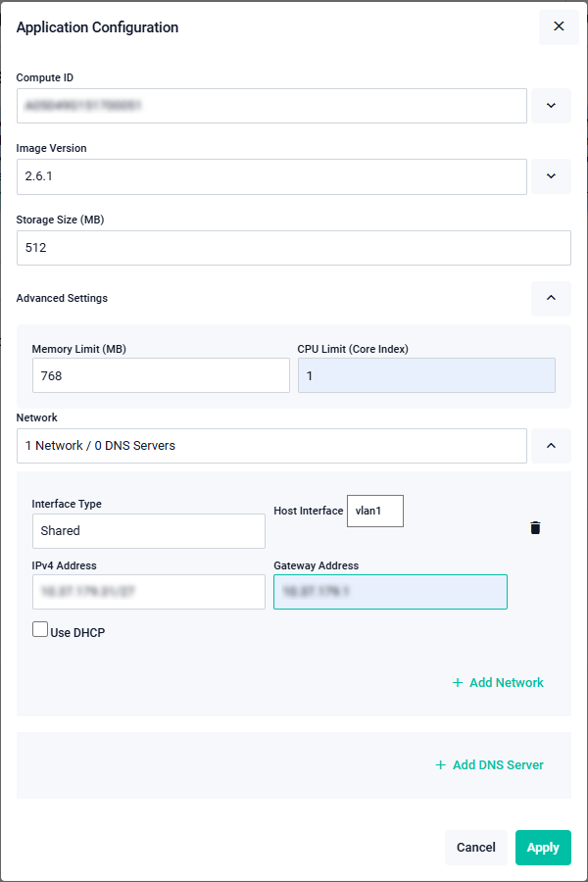Open the Compute ID dropdown arrow
Image resolution: width=588 pixels, height=882 pixels.
click(x=551, y=106)
